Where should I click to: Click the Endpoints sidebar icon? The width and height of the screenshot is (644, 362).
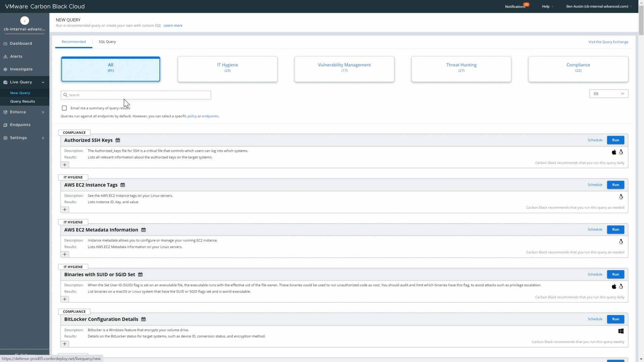(x=5, y=125)
